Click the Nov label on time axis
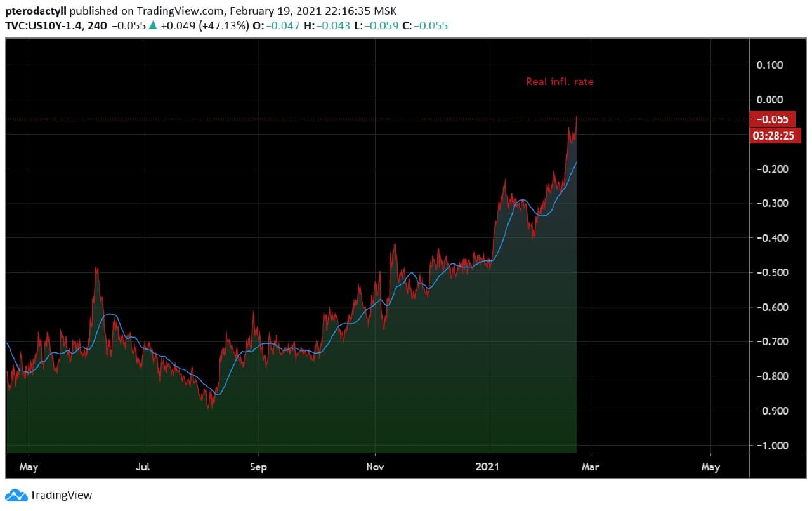Image resolution: width=812 pixels, height=511 pixels. click(x=375, y=467)
